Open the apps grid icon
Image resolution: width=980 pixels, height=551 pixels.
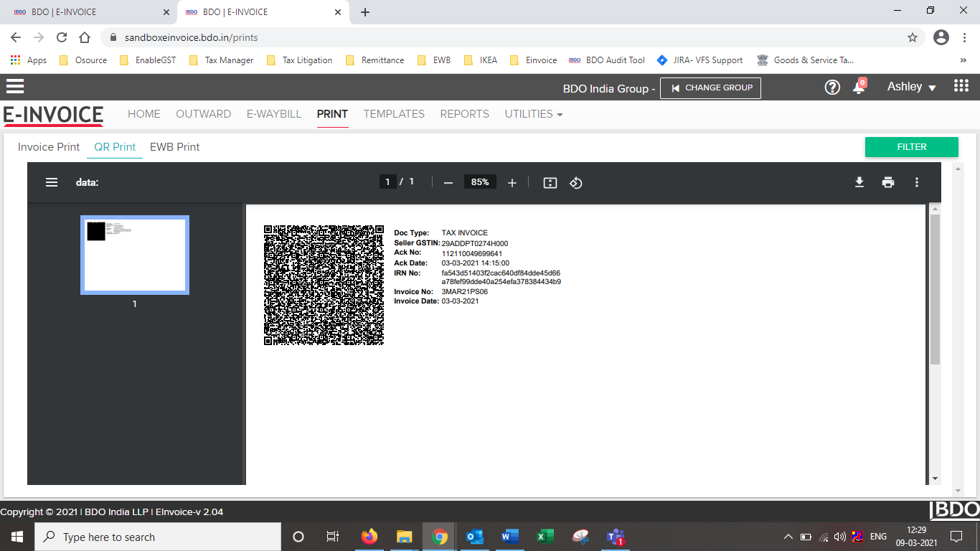pyautogui.click(x=961, y=86)
